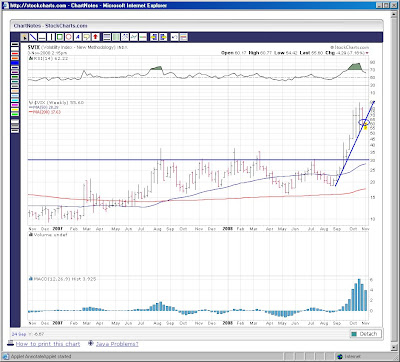Pick the thinnest line width option

coord(15,121)
